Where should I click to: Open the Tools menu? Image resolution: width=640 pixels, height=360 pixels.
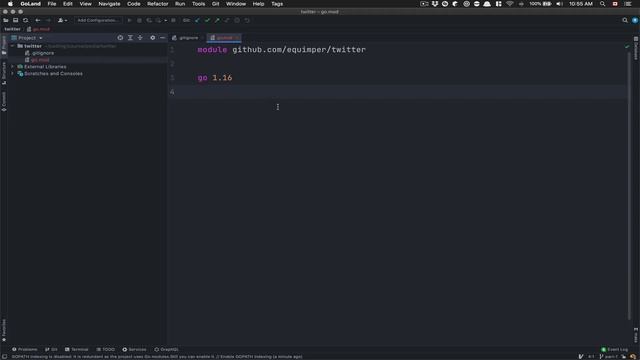198,4
